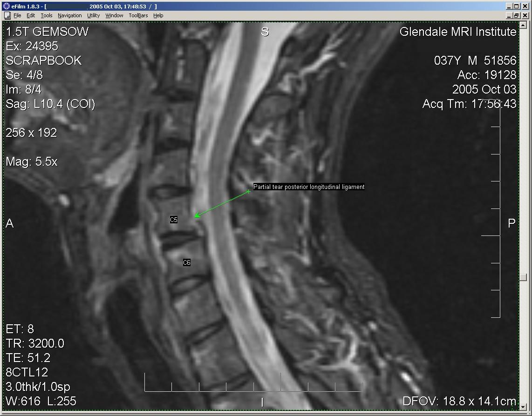Select the C6 vertebra label
This screenshot has width=532, height=416.
[x=186, y=263]
